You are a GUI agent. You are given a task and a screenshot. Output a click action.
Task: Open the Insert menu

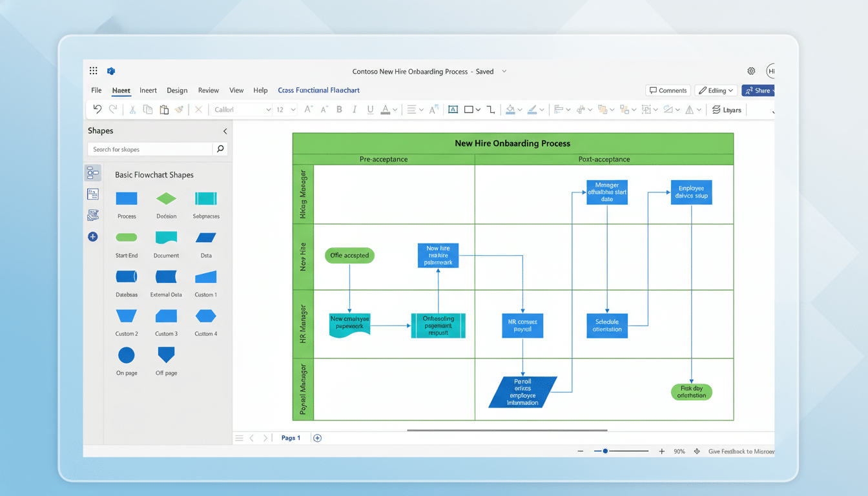(x=148, y=90)
